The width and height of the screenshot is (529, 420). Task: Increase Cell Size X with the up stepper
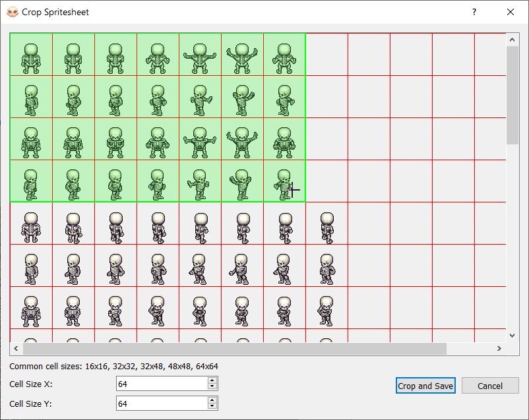click(212, 380)
